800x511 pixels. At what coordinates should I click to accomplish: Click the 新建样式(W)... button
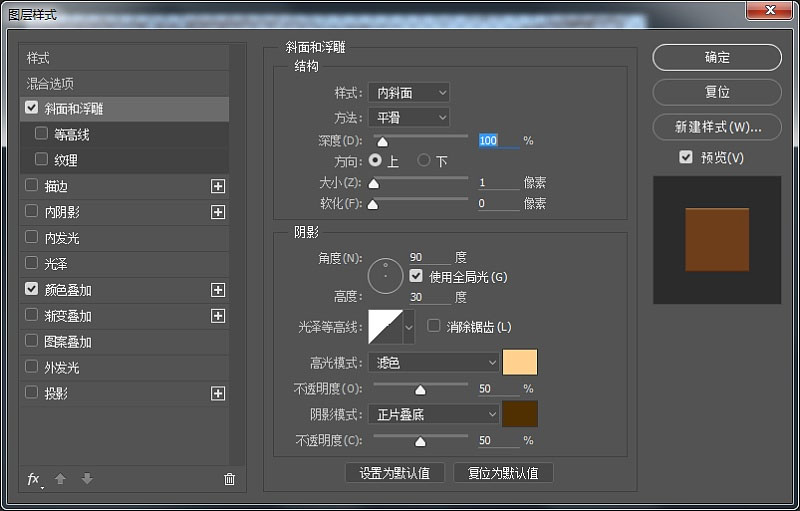[x=717, y=127]
